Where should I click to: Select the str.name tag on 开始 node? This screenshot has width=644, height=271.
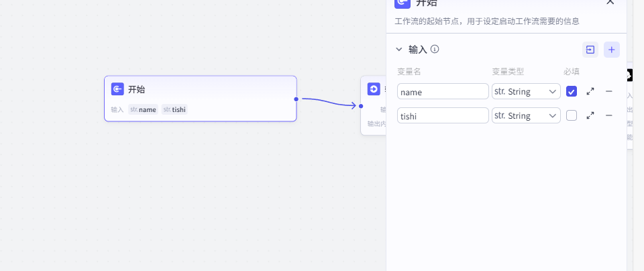143,109
